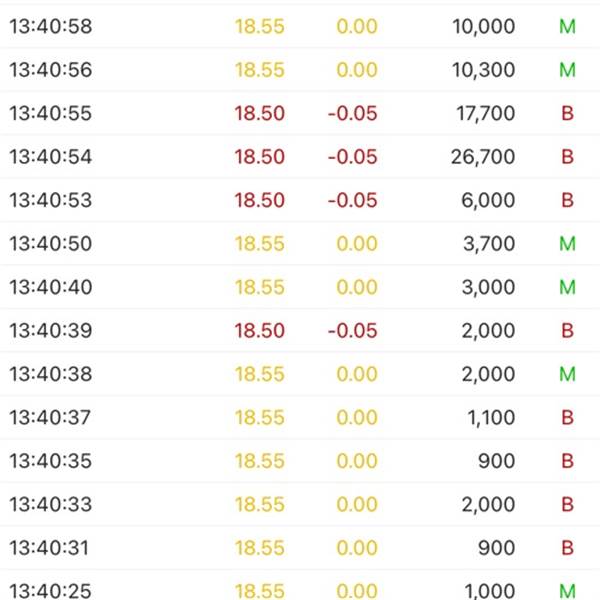
Task: Click the -0.05 change at 13:40:53
Action: coord(352,200)
